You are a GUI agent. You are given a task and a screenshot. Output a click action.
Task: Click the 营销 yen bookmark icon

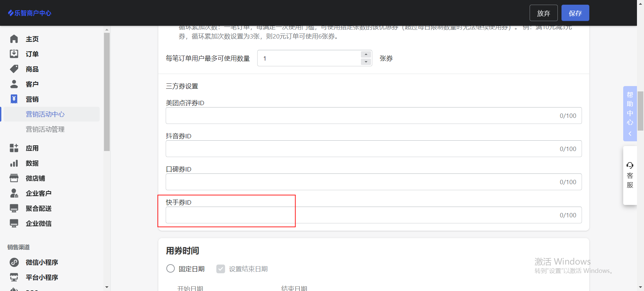(14, 99)
